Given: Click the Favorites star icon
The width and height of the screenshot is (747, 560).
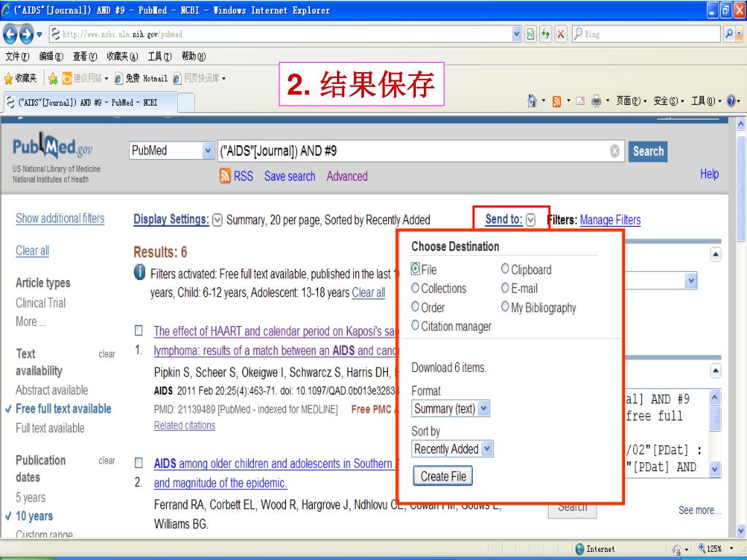Looking at the screenshot, I should click(8, 78).
